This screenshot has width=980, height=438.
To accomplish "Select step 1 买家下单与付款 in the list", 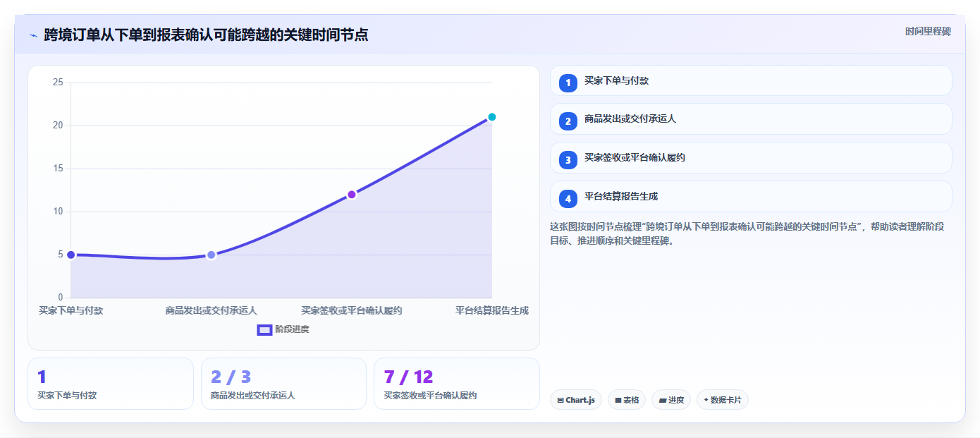I will point(751,80).
